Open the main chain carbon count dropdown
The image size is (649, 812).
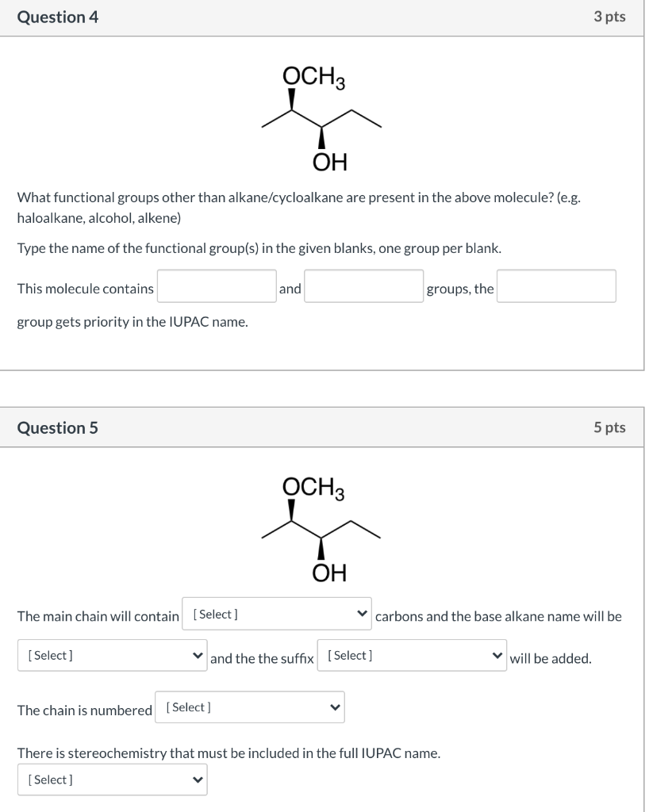(x=276, y=615)
